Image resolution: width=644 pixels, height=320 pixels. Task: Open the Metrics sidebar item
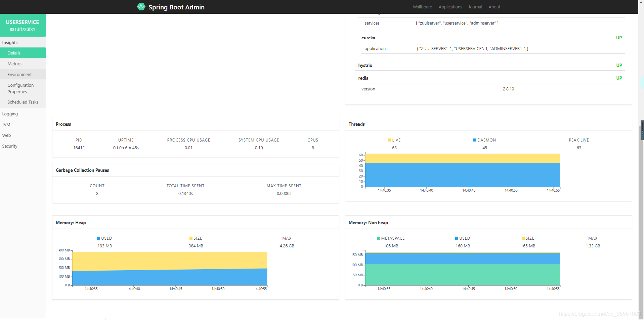tap(23, 64)
